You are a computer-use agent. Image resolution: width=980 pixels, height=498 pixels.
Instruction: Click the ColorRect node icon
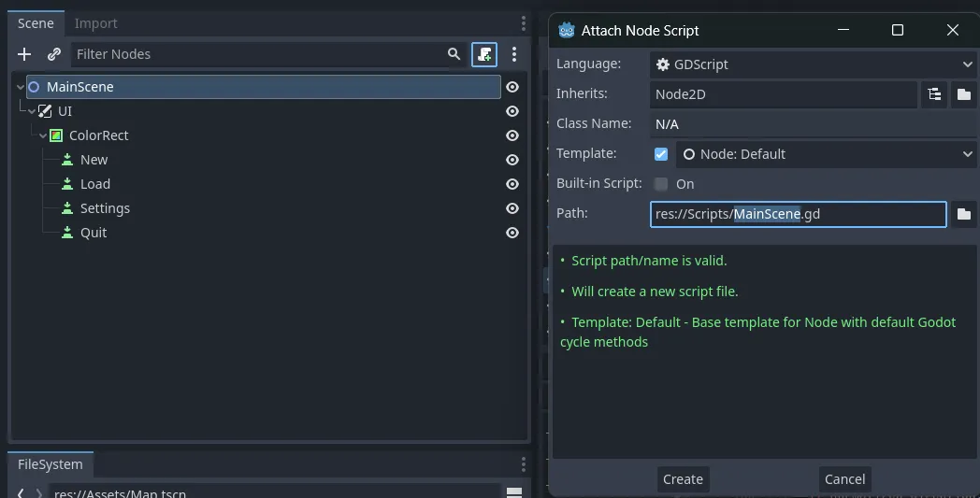pyautogui.click(x=56, y=135)
